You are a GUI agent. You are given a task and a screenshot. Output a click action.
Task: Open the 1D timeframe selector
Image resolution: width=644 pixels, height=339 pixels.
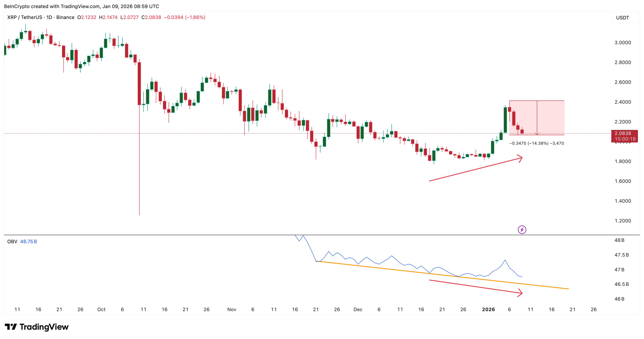pyautogui.click(x=49, y=18)
